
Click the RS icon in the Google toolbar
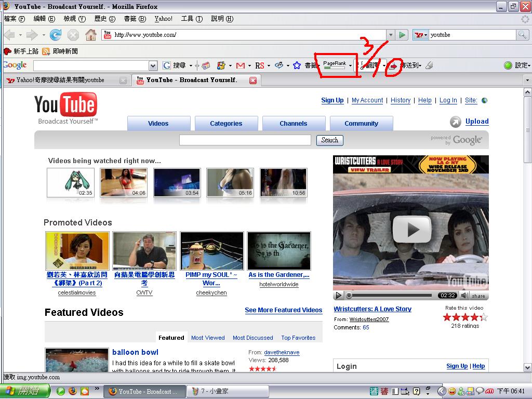tap(260, 65)
